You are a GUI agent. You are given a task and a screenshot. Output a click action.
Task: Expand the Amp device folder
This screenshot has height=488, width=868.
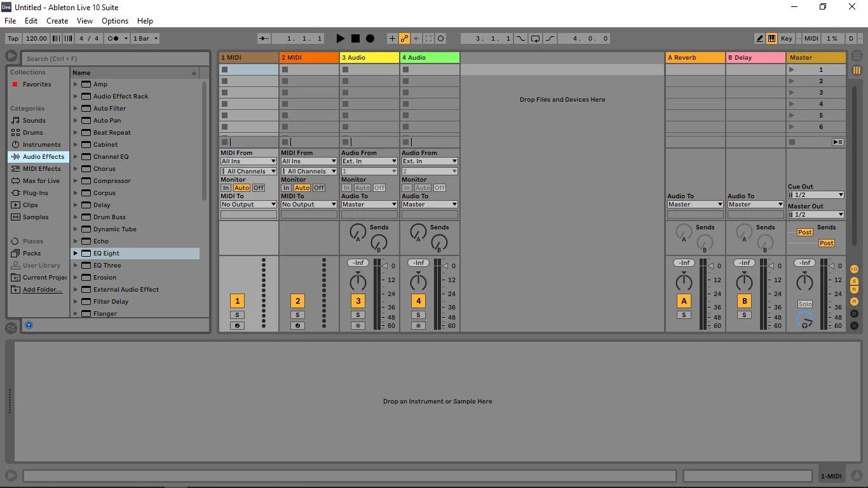click(x=76, y=85)
